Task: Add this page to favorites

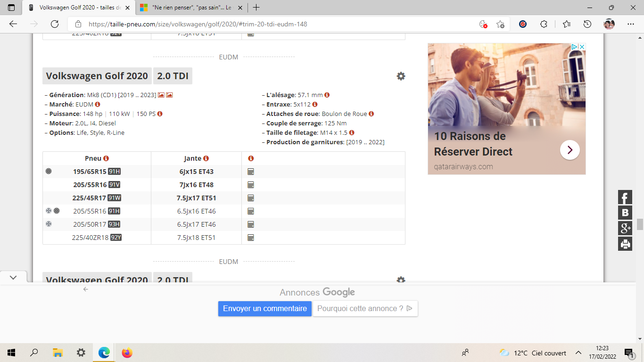Action: pos(500,24)
